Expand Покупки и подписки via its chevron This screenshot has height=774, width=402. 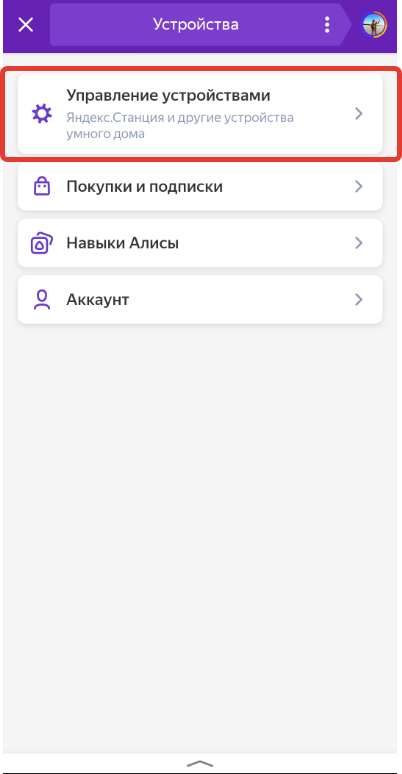(359, 187)
